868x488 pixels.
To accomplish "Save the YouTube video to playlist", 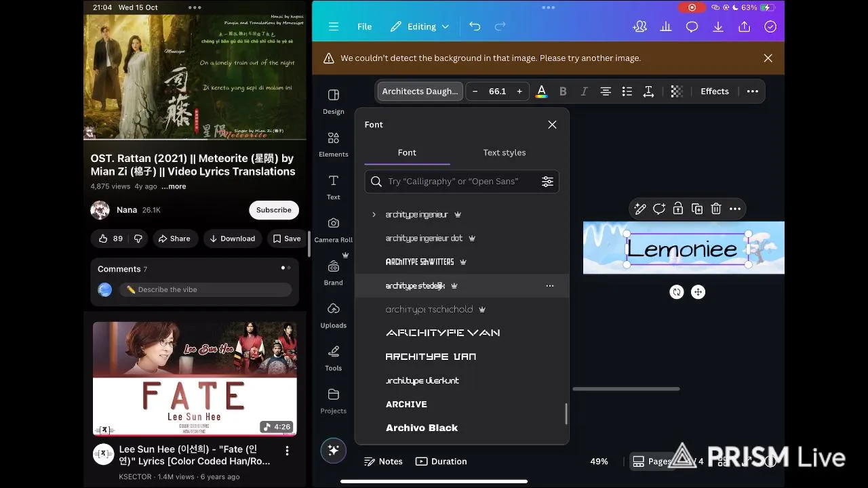I will pyautogui.click(x=287, y=239).
